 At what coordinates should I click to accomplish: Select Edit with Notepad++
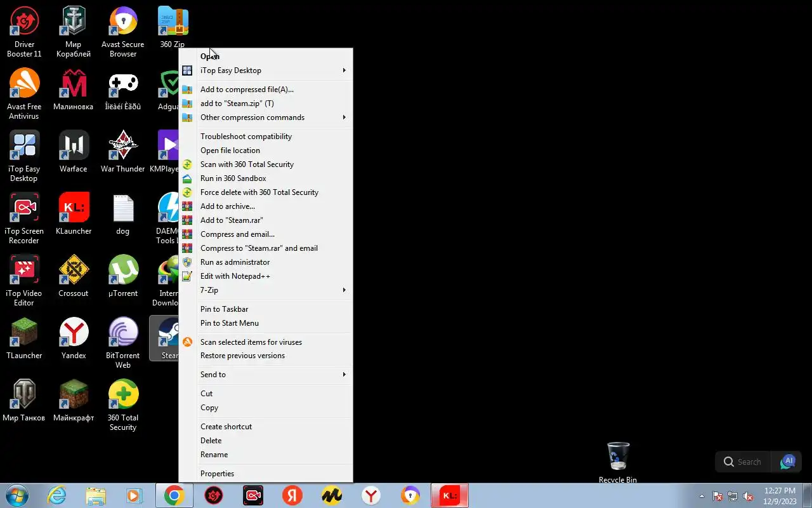click(x=266, y=276)
